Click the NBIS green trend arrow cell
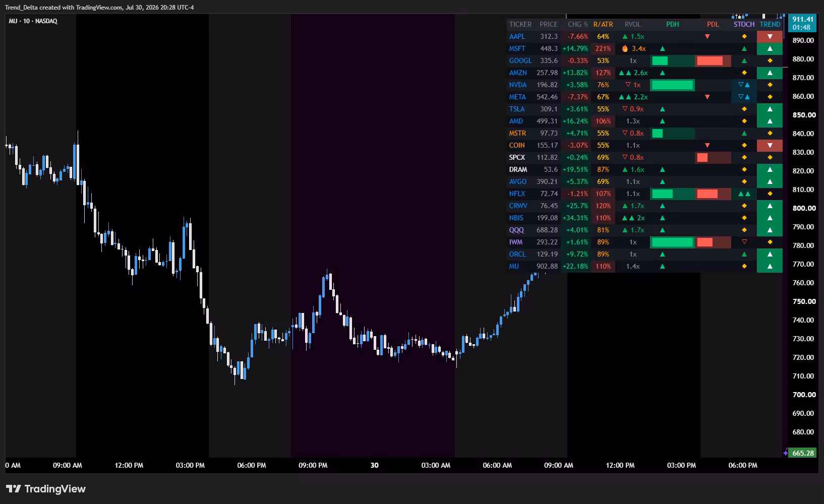Screen dimensions: 824x504 coord(770,218)
